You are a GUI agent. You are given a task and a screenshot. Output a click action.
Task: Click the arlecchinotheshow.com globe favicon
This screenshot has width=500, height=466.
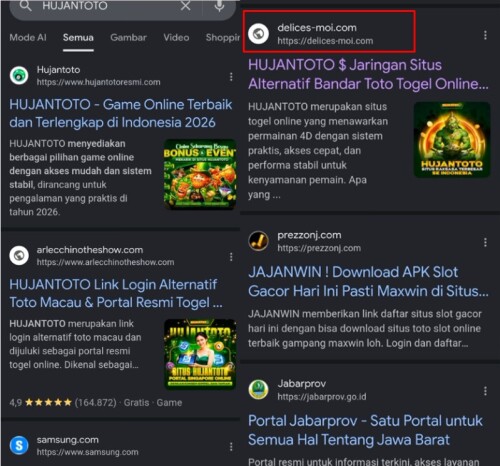point(19,256)
